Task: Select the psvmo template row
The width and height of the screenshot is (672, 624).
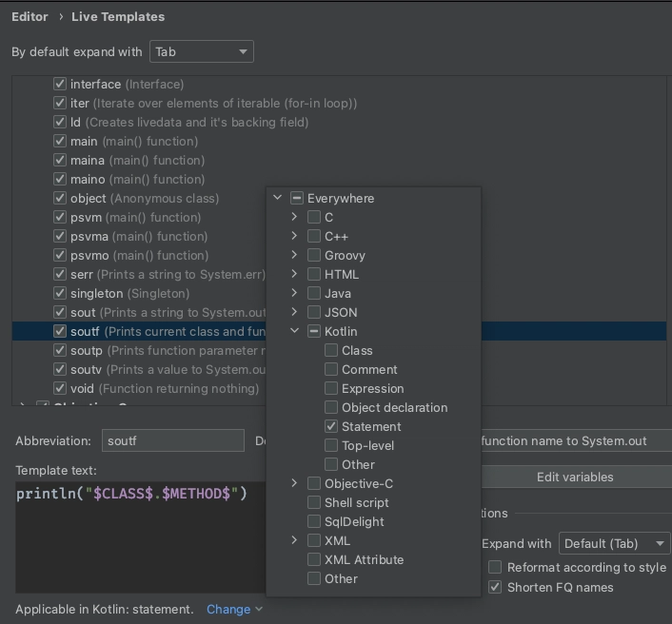Action: pos(139,255)
